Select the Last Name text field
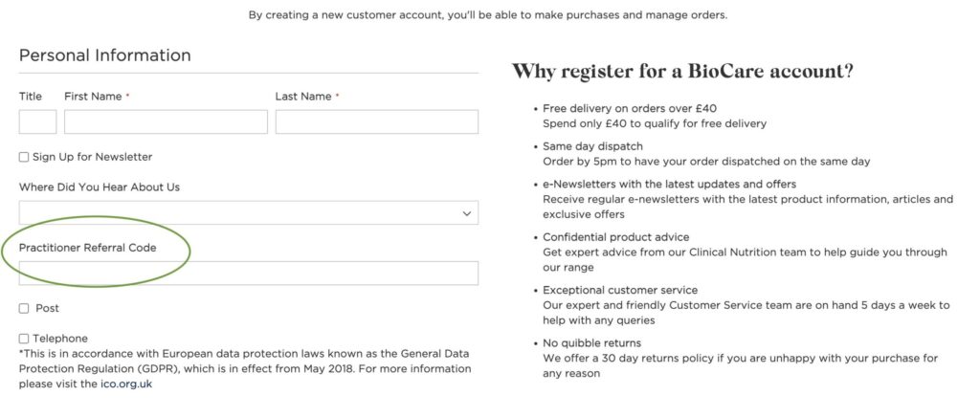Image resolution: width=980 pixels, height=417 pixels. [376, 121]
